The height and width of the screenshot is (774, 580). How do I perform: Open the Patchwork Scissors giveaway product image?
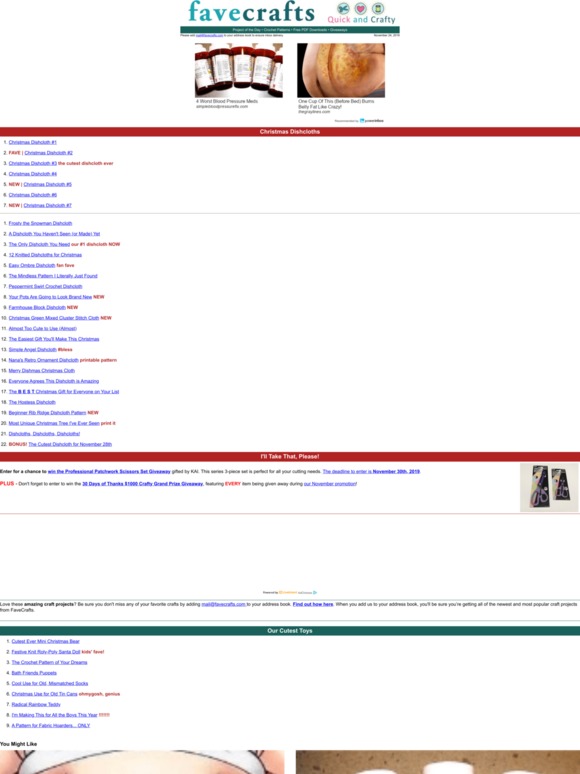point(549,487)
